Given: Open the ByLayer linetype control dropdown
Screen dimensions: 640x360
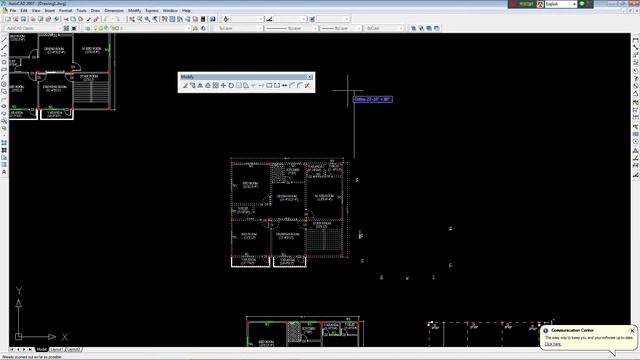Looking at the screenshot, I should pos(315,28).
